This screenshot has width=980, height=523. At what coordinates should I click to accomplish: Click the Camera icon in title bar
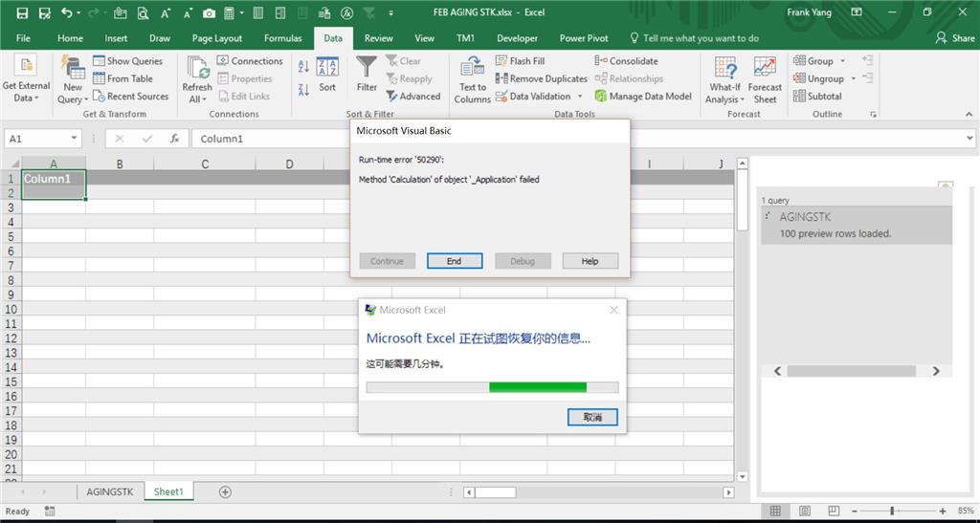coord(210,12)
